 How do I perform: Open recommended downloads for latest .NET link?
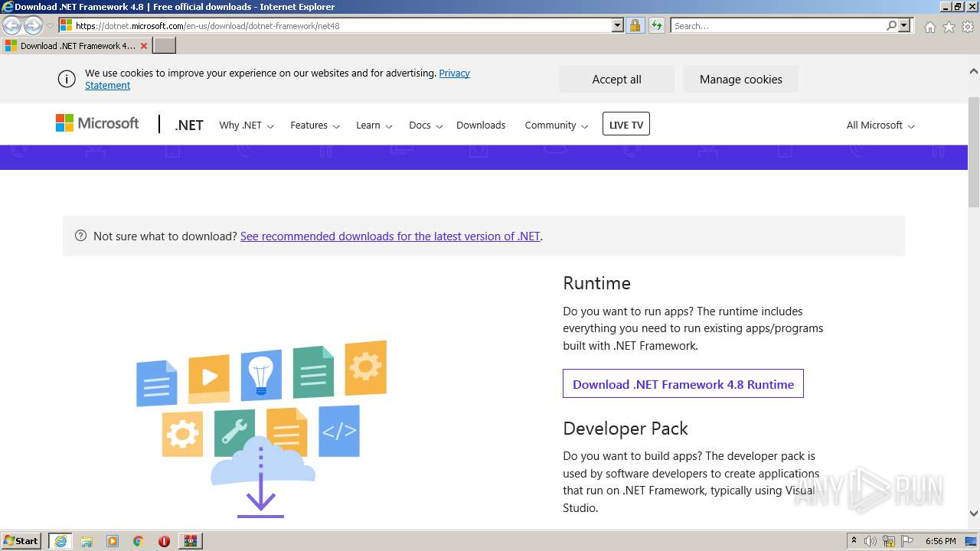click(x=390, y=236)
